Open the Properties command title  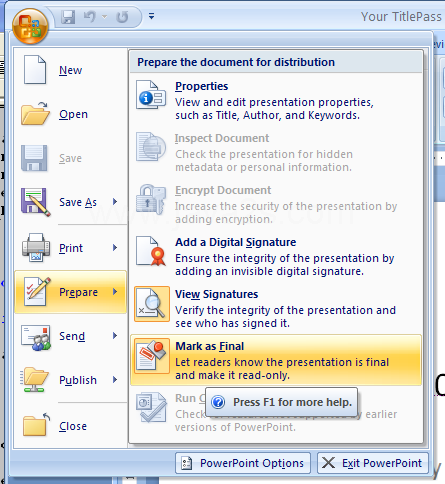point(201,86)
